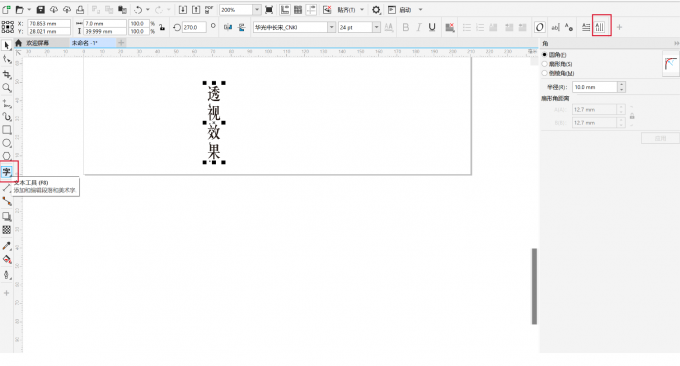Toggle bold formatting
The image size is (680, 366).
405,27
